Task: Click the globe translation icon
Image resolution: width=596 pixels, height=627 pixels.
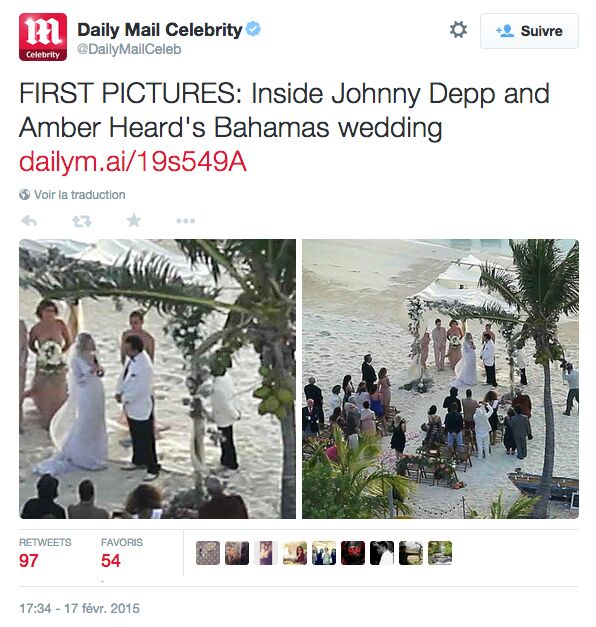Action: point(24,195)
